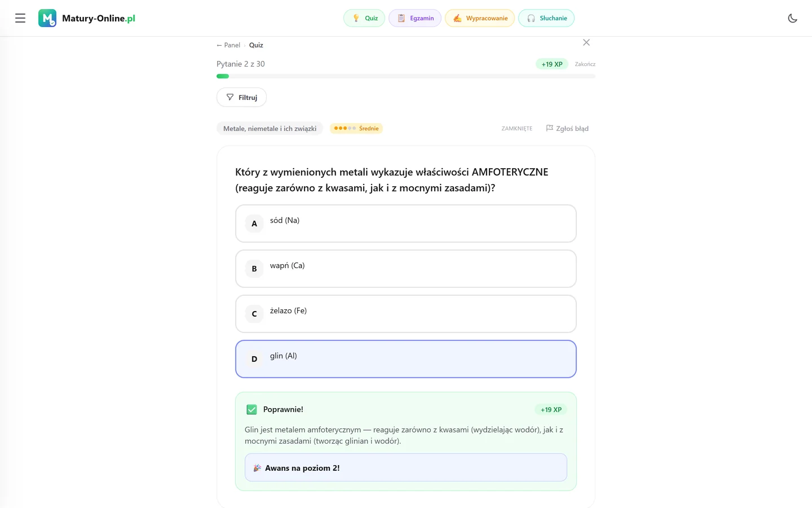Image resolution: width=812 pixels, height=508 pixels.
Task: Close the quiz with X icon
Action: [x=586, y=42]
